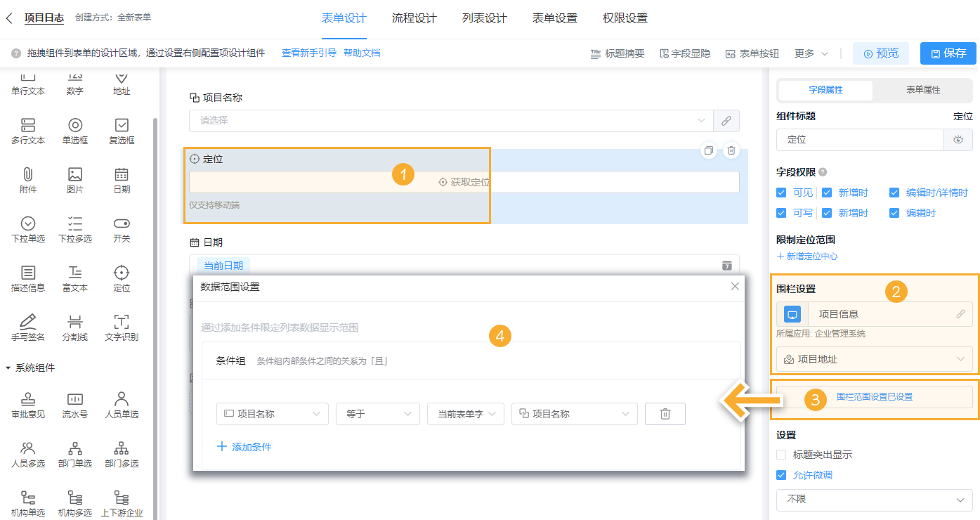Switch to the 表单属性 tab
Viewport: 980px width, 520px height.
pos(921,91)
